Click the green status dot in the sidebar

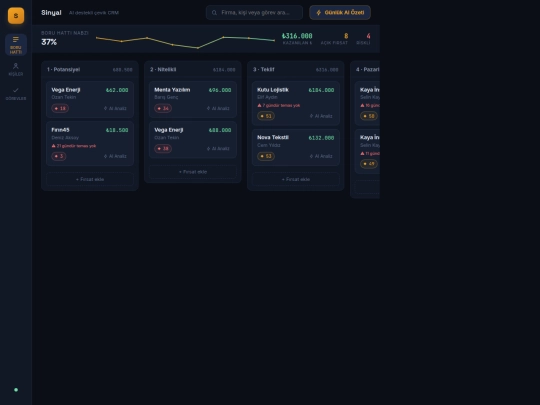16,390
